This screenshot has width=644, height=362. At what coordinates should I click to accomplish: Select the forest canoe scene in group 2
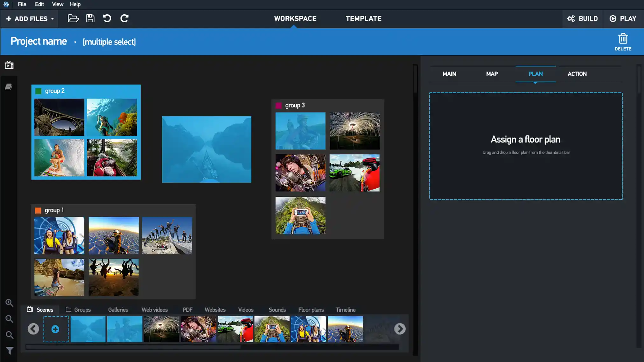112,158
